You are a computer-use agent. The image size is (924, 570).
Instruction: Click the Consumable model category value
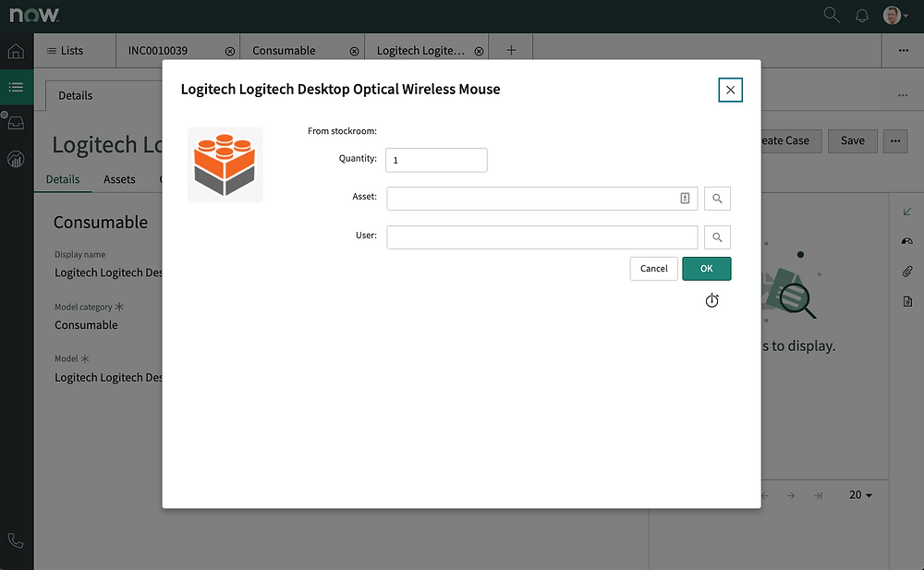point(86,325)
